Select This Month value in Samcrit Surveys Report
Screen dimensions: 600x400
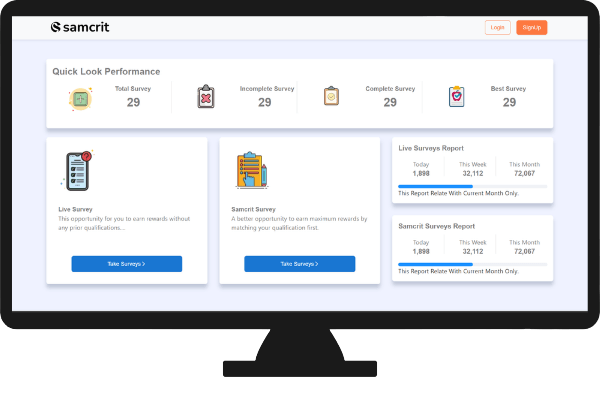click(523, 251)
